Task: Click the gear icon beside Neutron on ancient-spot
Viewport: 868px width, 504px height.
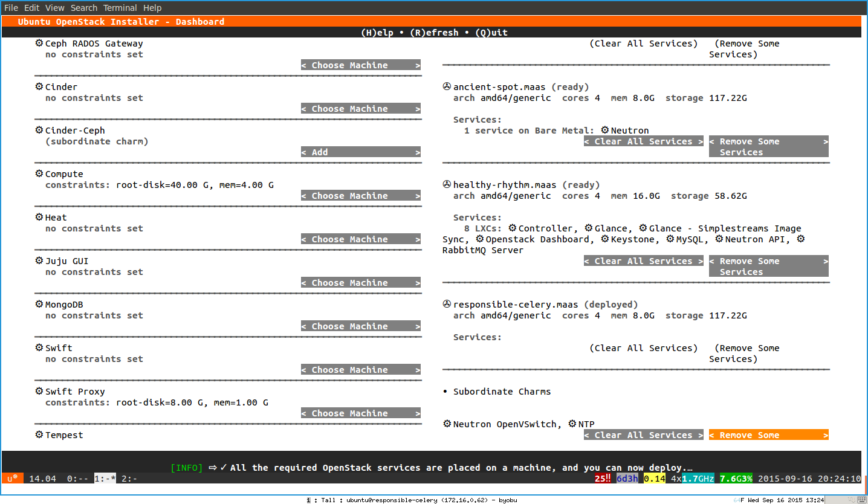Action: point(605,131)
